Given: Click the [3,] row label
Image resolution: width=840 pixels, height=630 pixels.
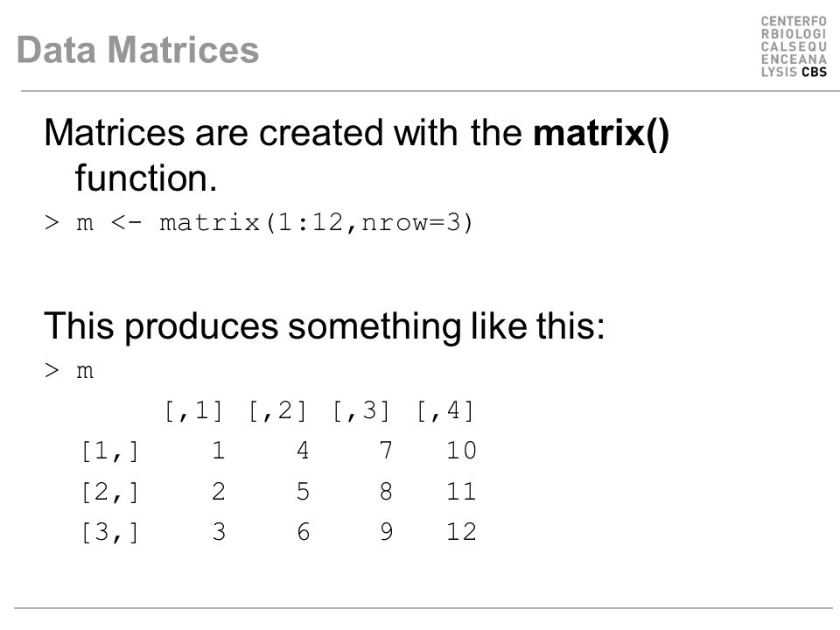Looking at the screenshot, I should click(110, 533).
